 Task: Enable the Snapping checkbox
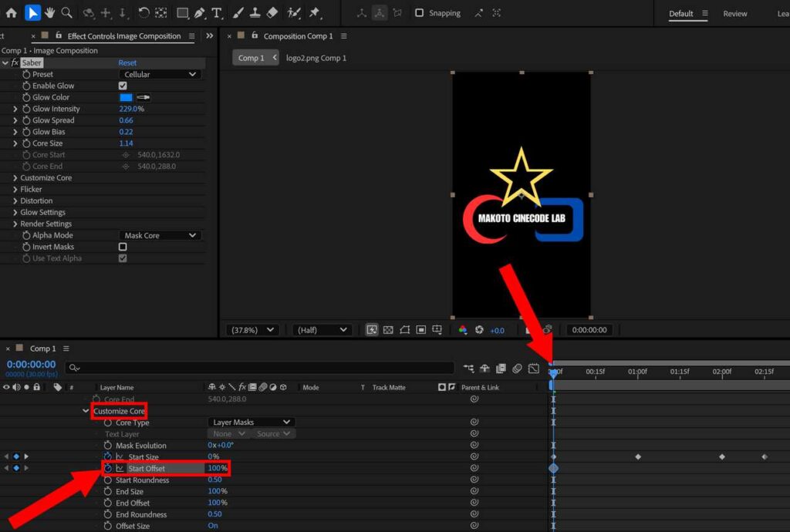click(x=419, y=13)
